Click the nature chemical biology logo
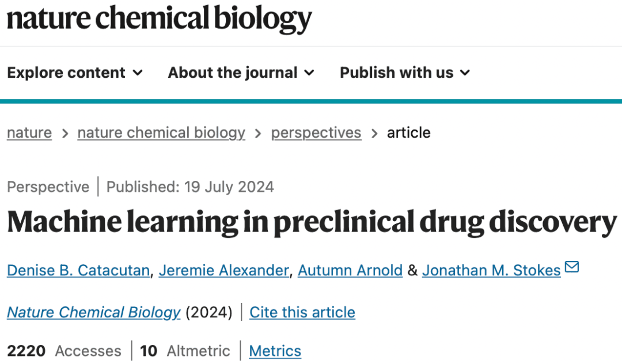The width and height of the screenshot is (622, 364). tap(160, 19)
